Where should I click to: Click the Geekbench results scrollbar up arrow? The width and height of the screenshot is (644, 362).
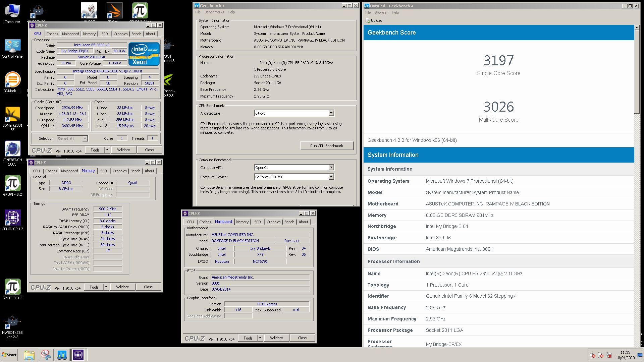pos(637,27)
